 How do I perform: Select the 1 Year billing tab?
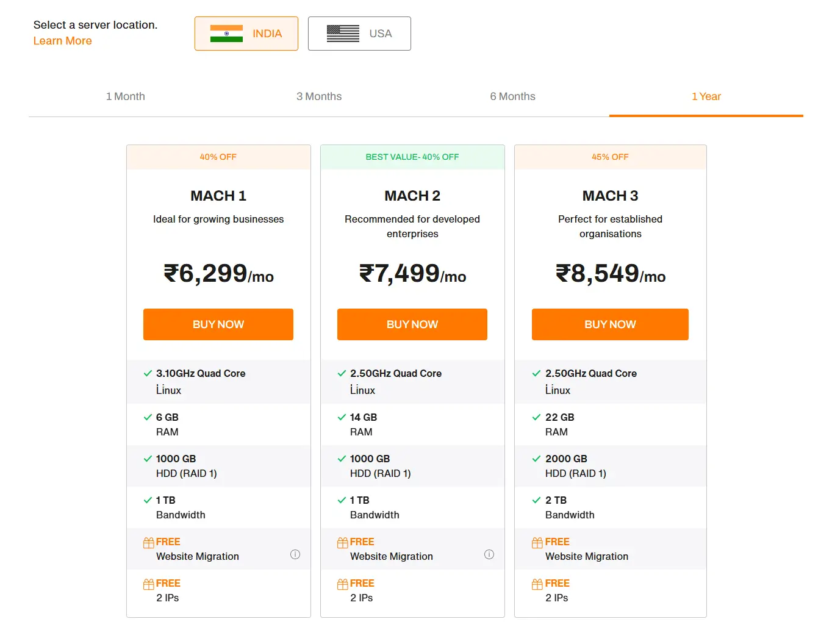tap(706, 96)
